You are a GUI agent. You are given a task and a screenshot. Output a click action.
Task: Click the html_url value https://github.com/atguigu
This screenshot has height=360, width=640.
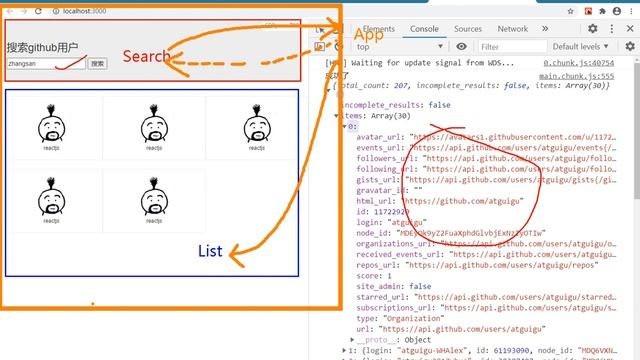point(462,201)
